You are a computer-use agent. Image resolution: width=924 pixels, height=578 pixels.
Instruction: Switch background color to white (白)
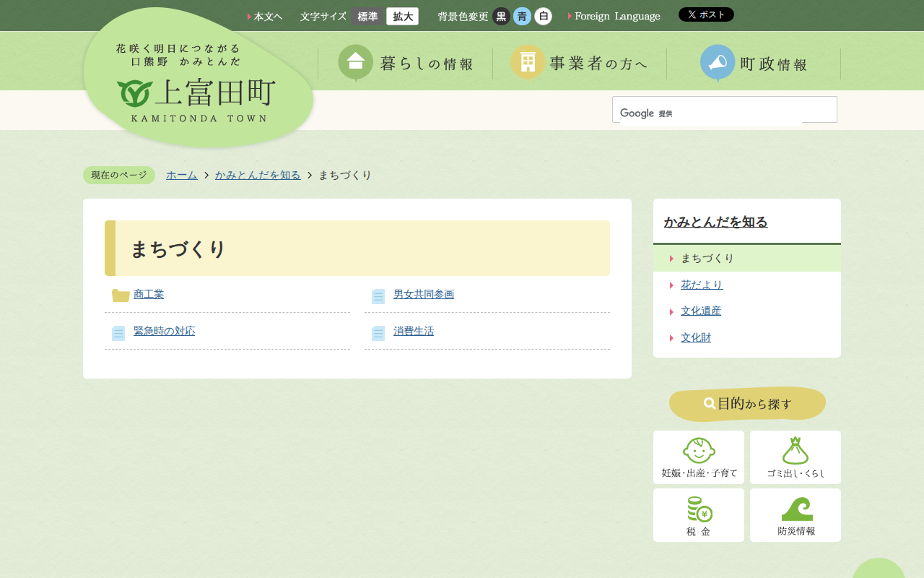pos(544,17)
